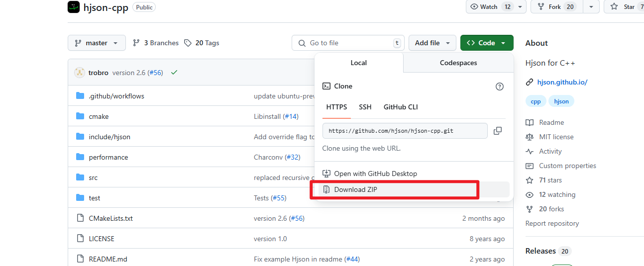Click the CMakeLists.txt file icon
The height and width of the screenshot is (266, 644).
(80, 218)
